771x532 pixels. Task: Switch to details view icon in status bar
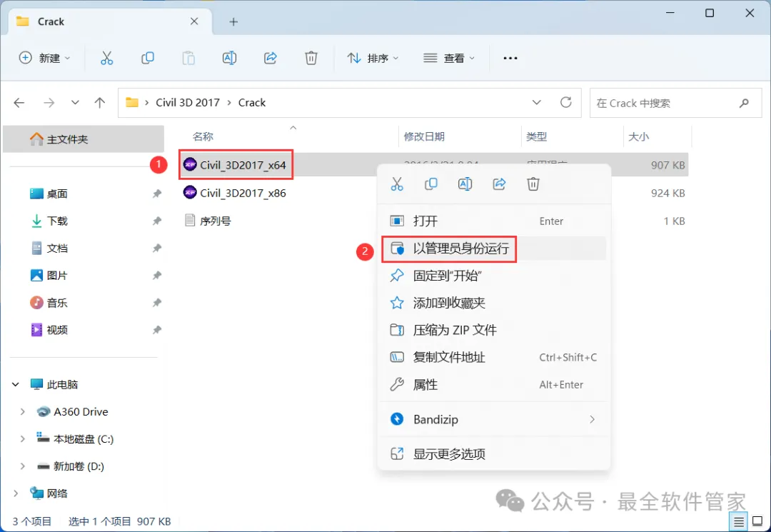pyautogui.click(x=739, y=521)
